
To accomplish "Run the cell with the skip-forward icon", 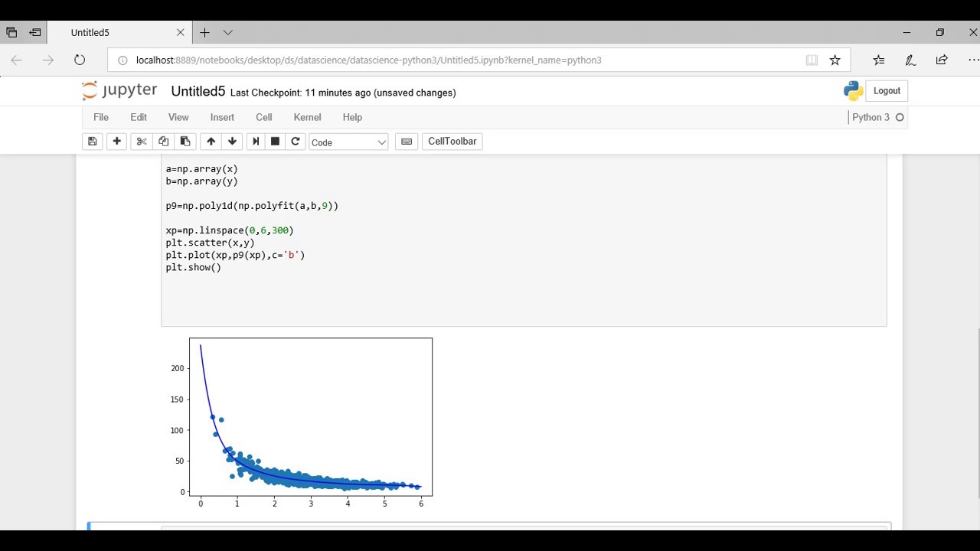I will point(256,142).
